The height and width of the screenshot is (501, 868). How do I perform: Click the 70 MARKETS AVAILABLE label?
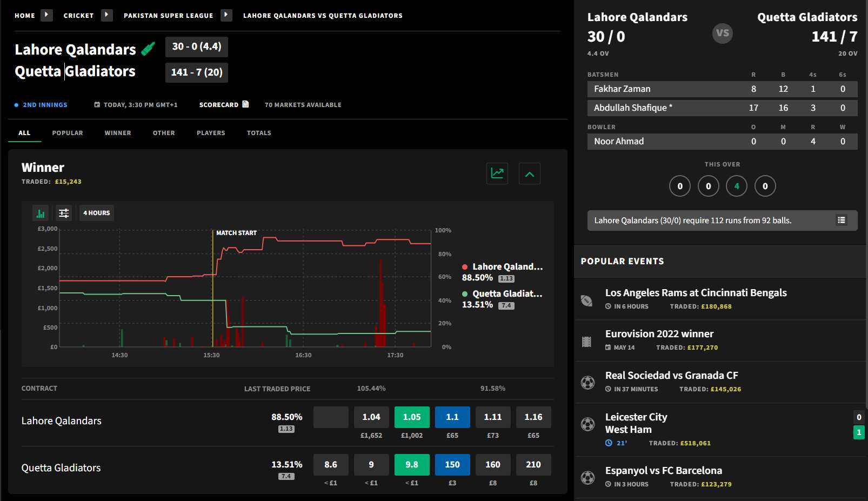[303, 105]
